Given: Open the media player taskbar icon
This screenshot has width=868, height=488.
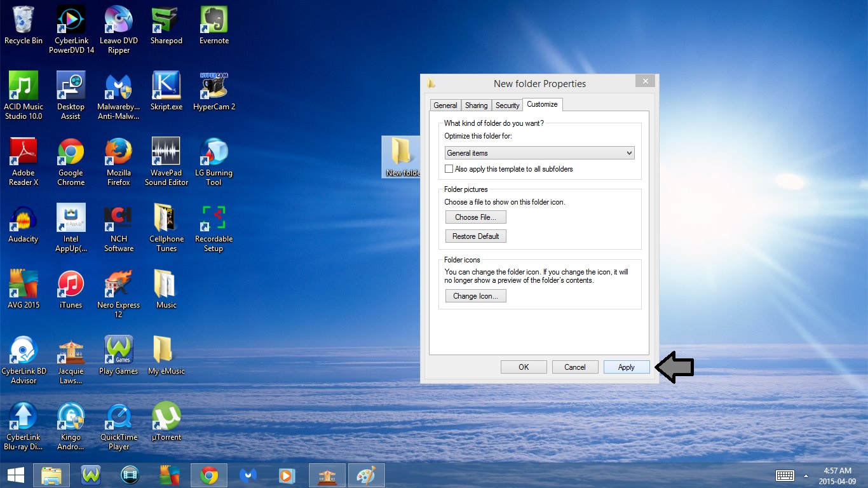Looking at the screenshot, I should coord(287,475).
